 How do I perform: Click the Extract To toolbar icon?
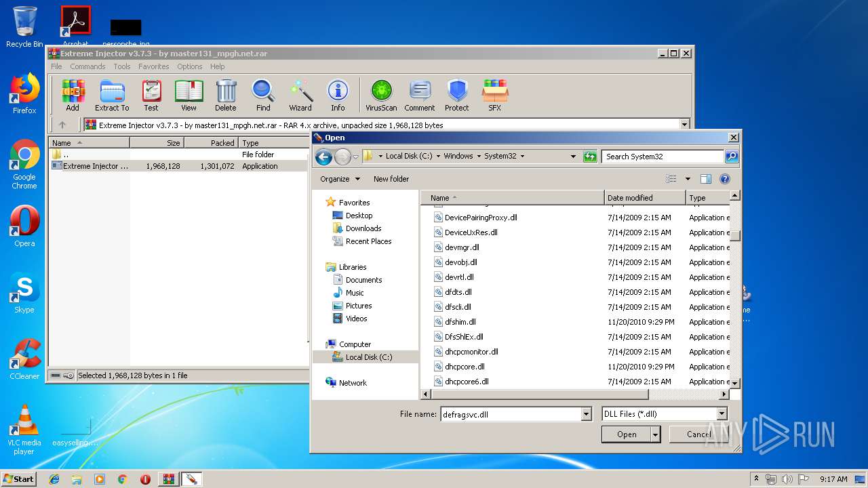(112, 95)
